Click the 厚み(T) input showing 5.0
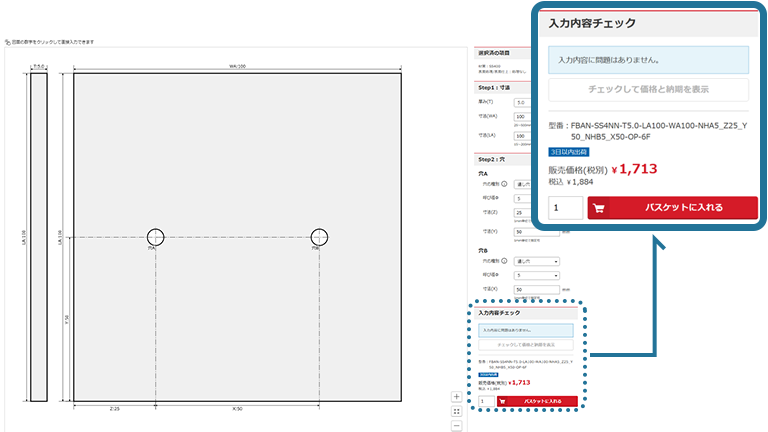This screenshot has width=768, height=432. click(522, 102)
